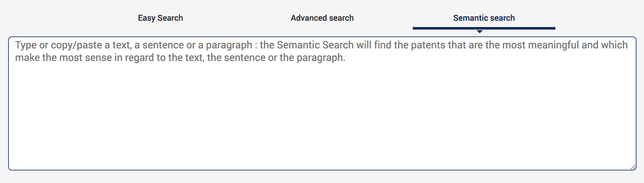Click the 'Easy Search' label
This screenshot has width=644, height=183.
[x=160, y=18]
